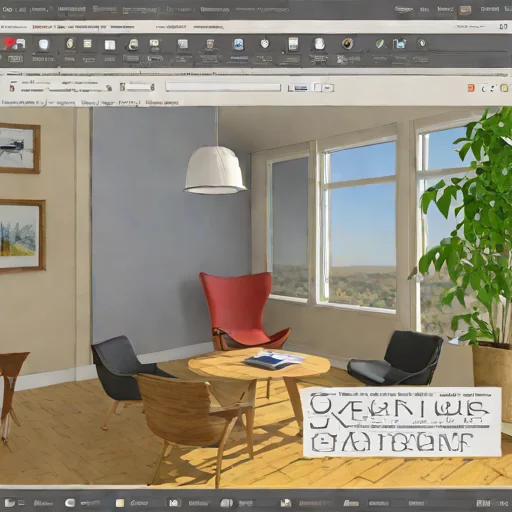Click the gold oval toolbar icon
This screenshot has height=512, width=512.
tap(70, 43)
